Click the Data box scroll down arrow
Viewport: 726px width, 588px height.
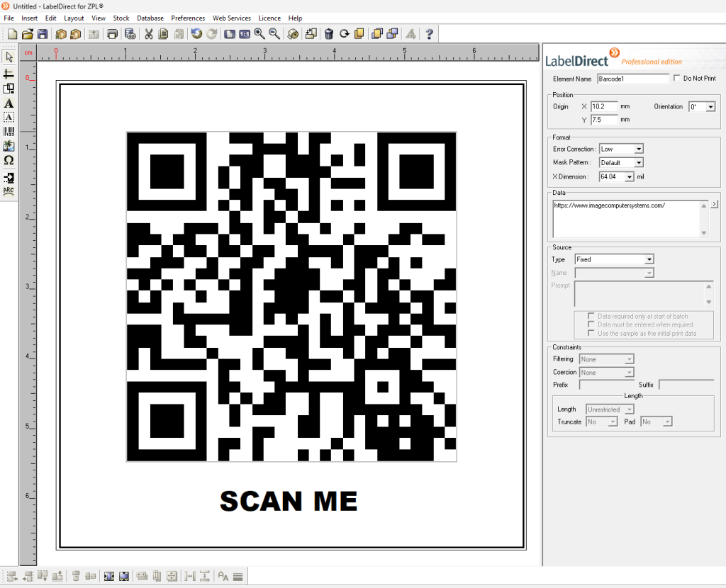pyautogui.click(x=704, y=233)
